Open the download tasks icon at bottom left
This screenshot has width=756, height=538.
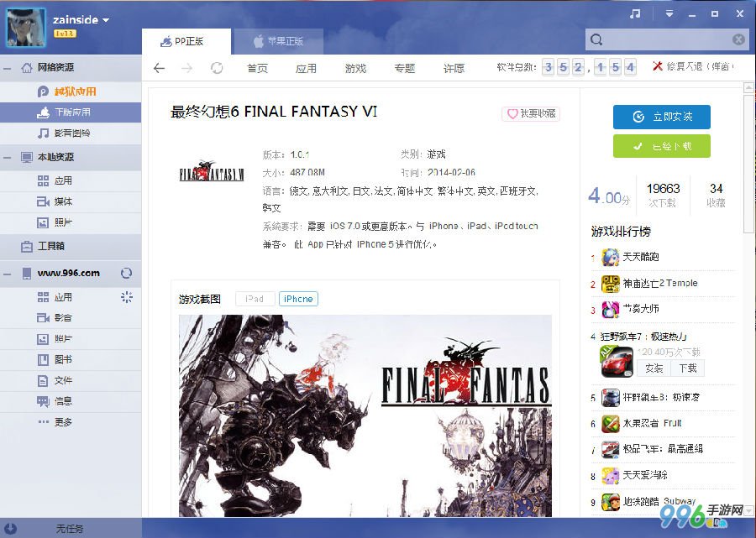tap(9, 529)
